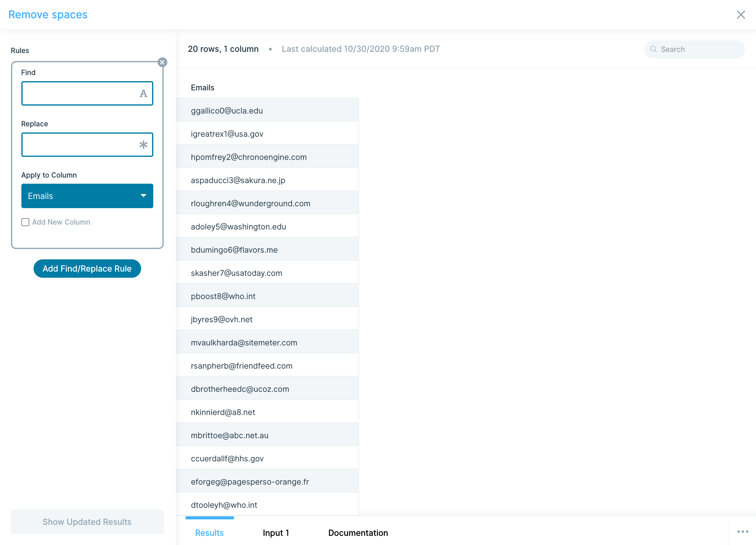This screenshot has height=545, width=756.
Task: Click Add Find/Replace Rule button
Action: pyautogui.click(x=87, y=269)
